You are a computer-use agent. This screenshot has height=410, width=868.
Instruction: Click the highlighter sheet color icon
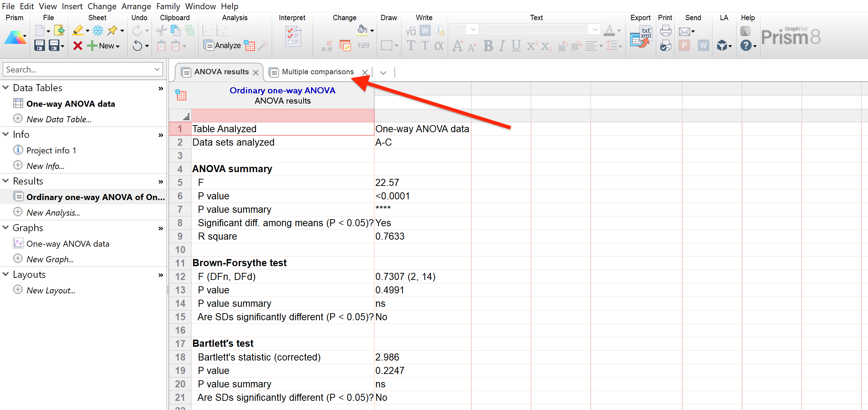click(78, 31)
